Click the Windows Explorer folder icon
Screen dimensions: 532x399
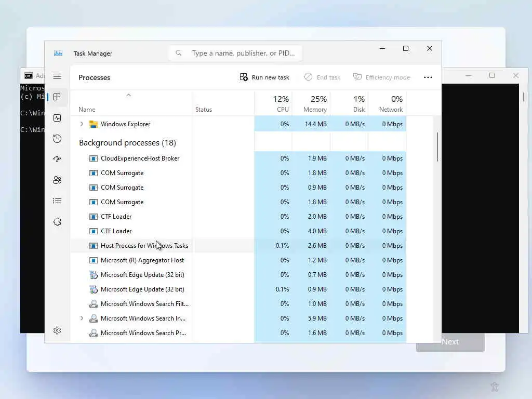(x=94, y=124)
